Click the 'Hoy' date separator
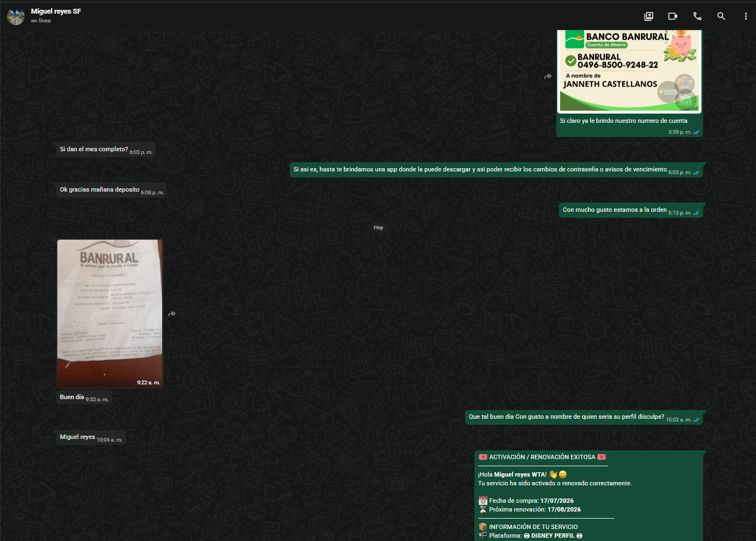 click(378, 228)
